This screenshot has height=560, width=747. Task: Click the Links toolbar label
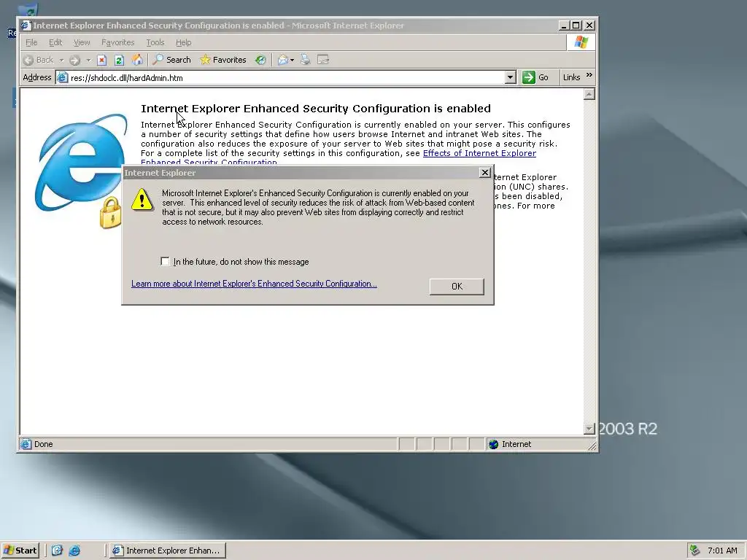(571, 77)
